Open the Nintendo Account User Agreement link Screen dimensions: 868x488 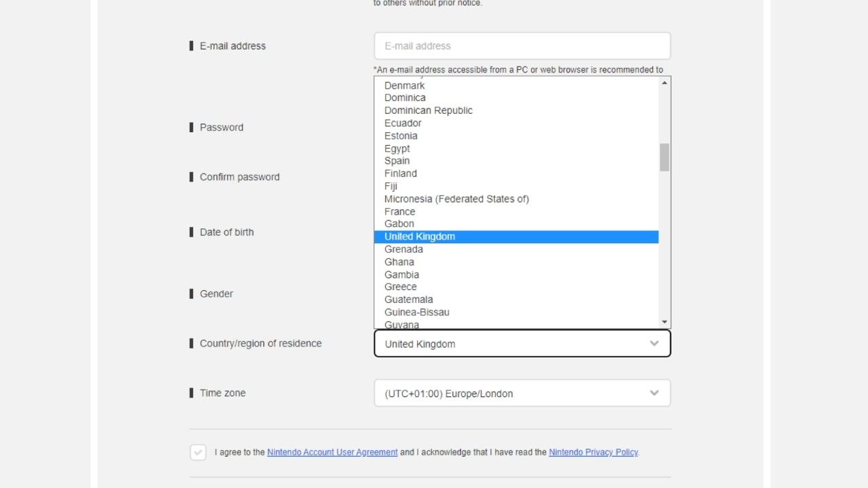332,452
